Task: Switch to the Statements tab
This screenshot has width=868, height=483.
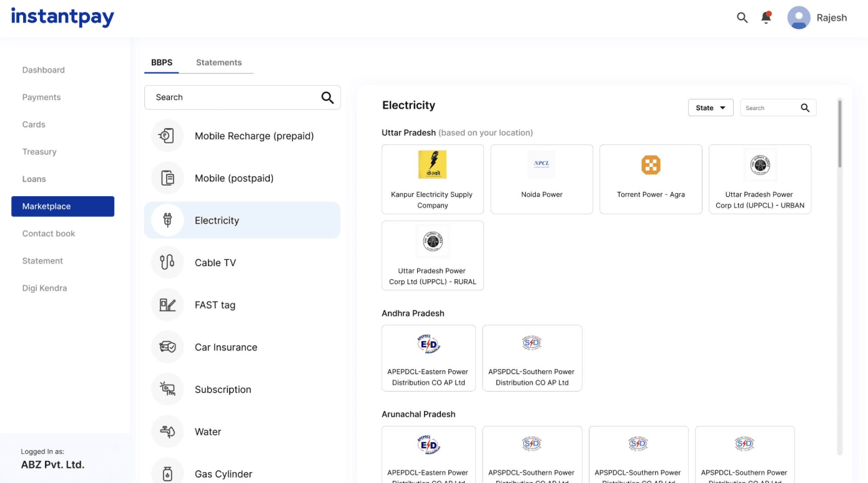Action: click(x=219, y=62)
